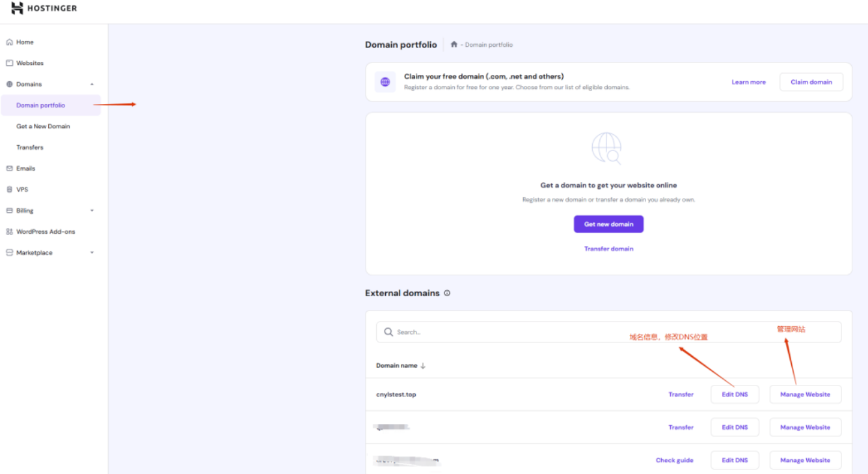Open Transfers in Domains submenu
The height and width of the screenshot is (474, 868).
coord(30,147)
